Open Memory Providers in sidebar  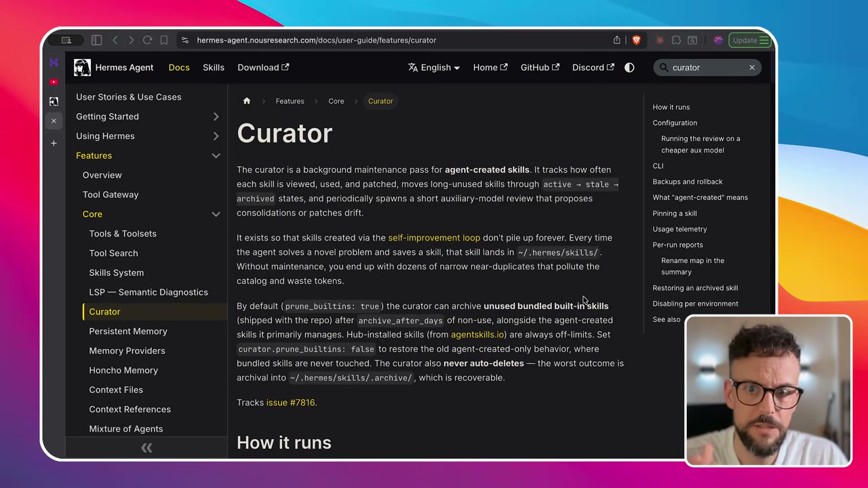pyautogui.click(x=127, y=350)
